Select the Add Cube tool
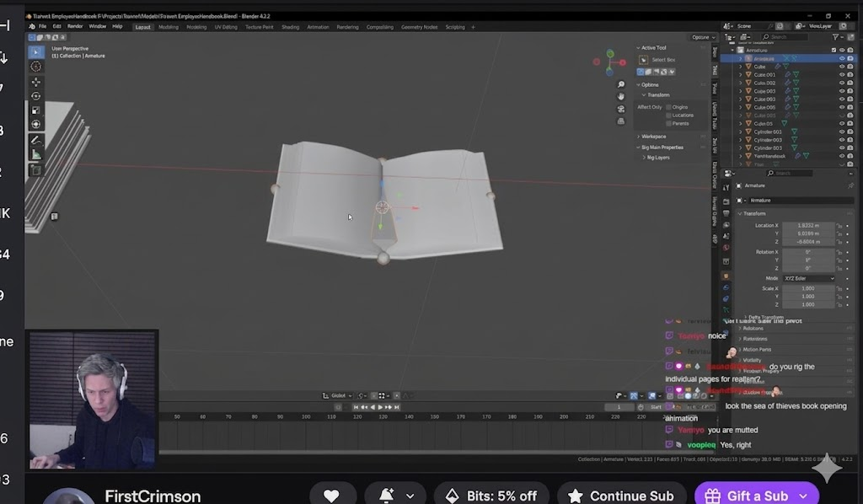The width and height of the screenshot is (863, 504). click(35, 170)
